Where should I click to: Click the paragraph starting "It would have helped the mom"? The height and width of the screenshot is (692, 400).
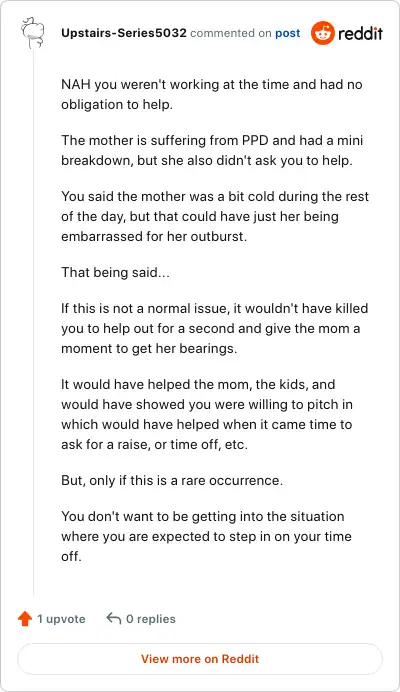207,414
